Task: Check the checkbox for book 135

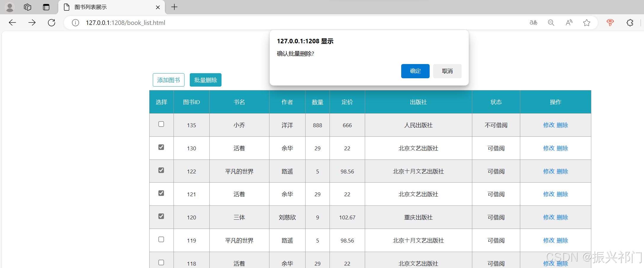Action: point(161,124)
